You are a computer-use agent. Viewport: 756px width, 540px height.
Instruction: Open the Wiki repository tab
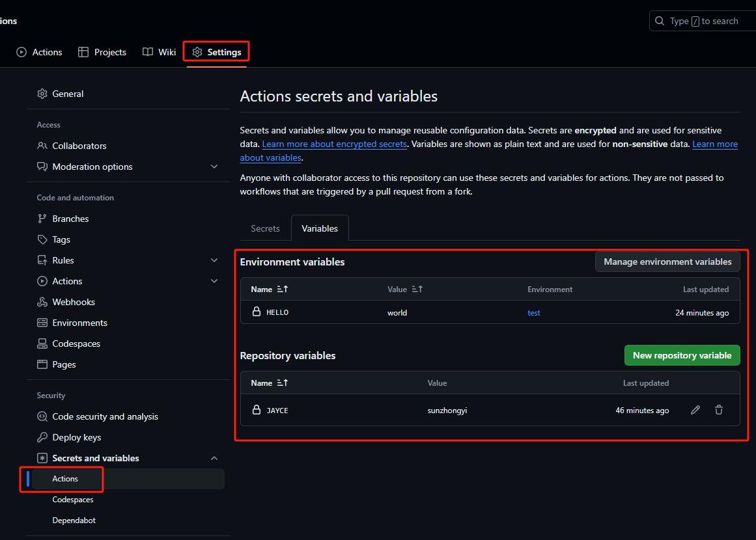tap(160, 52)
